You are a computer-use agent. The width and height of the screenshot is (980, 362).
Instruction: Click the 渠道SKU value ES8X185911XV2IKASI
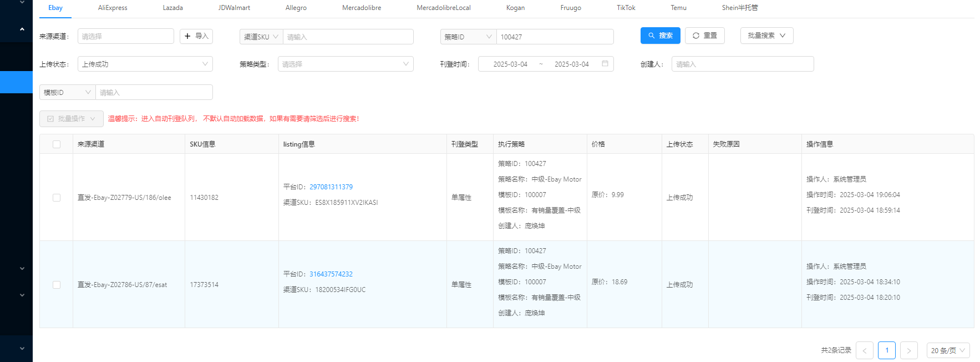coord(347,203)
